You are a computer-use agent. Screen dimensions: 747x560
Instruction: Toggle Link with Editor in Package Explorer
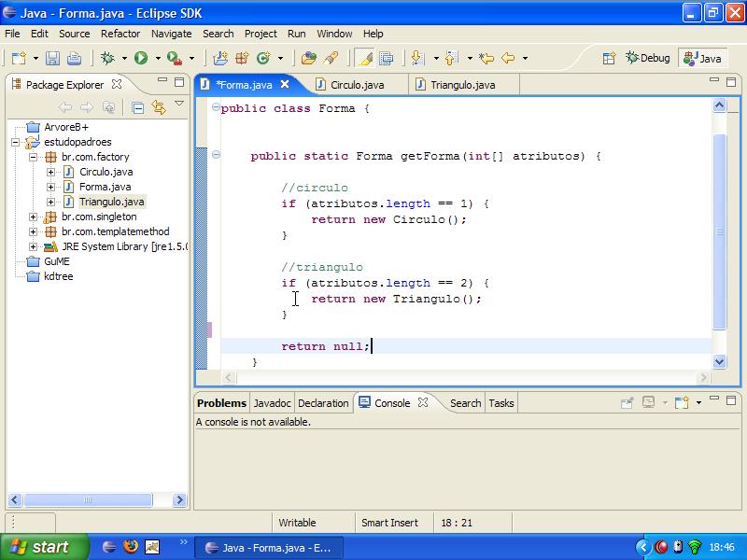coord(158,107)
